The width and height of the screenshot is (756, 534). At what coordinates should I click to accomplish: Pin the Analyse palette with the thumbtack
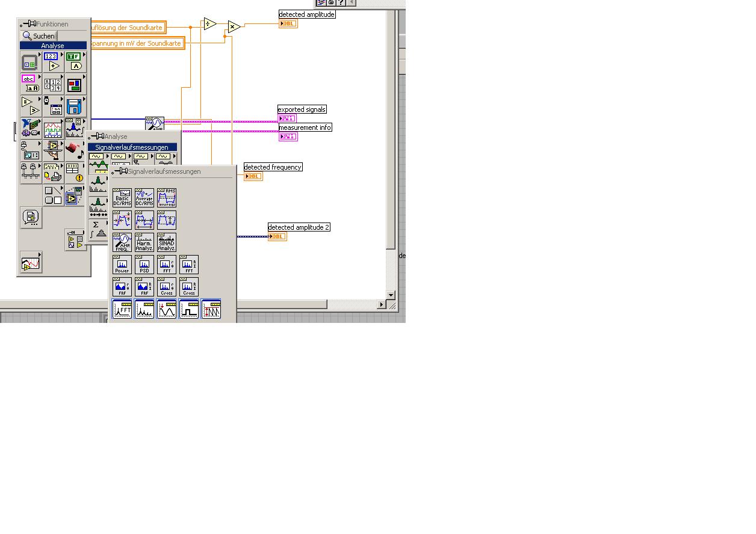[96, 137]
